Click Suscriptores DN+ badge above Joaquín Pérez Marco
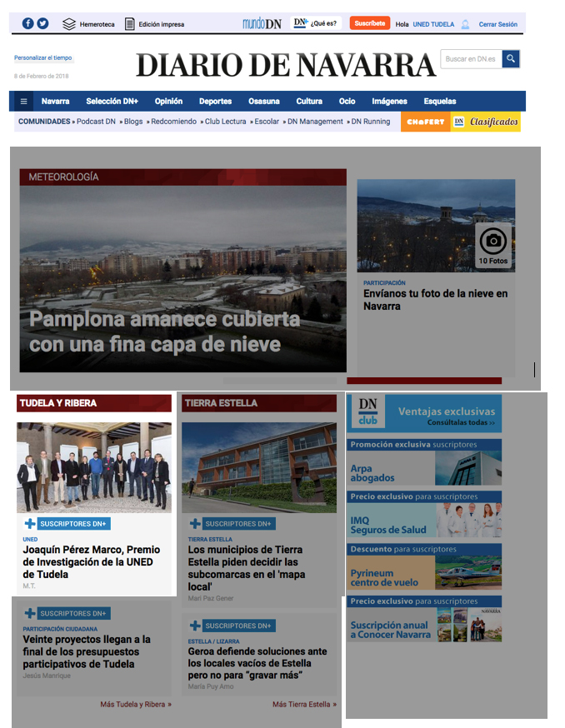Screen dimensions: 565x728 tap(67, 524)
